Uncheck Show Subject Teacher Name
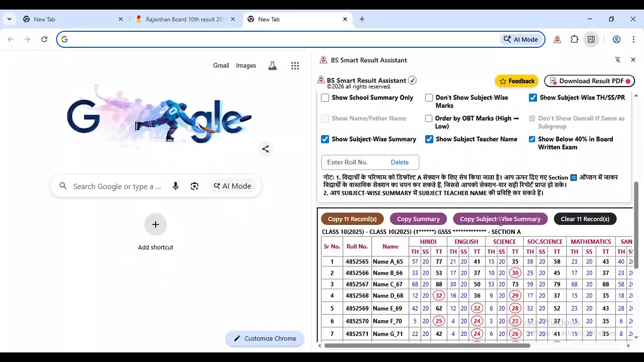644x362 pixels. point(429,139)
